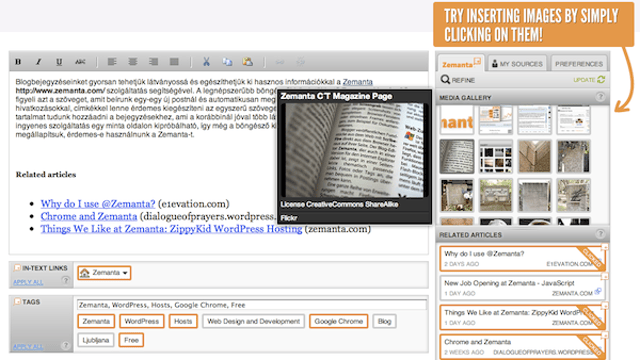Click the tags text input field
Viewport: 640px width, 360px height.
[252, 305]
